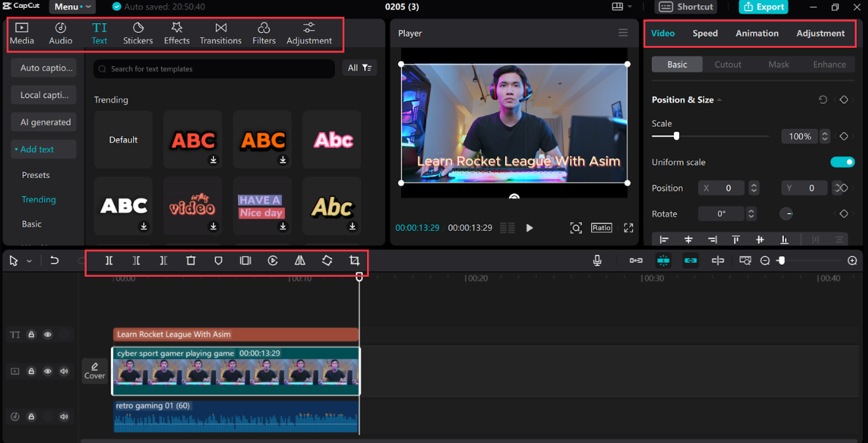Switch to the Speed tab

click(705, 33)
